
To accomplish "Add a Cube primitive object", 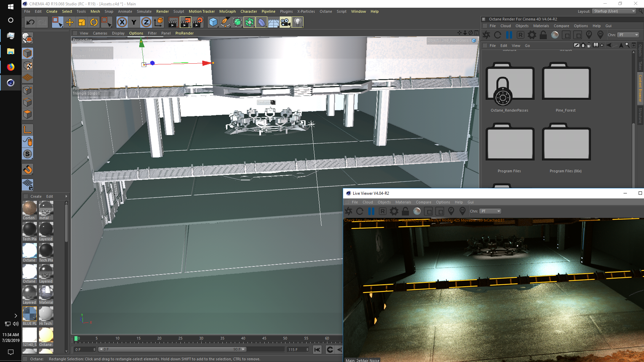I will [x=213, y=22].
